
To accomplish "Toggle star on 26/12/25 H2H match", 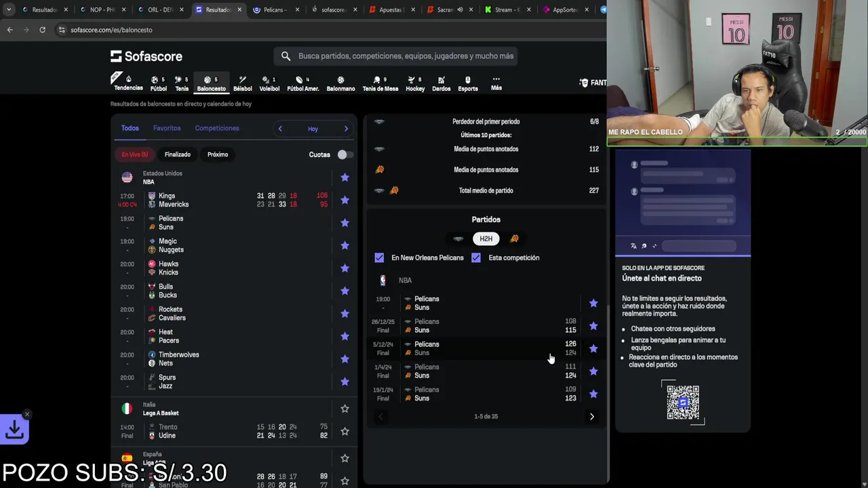I will click(593, 326).
